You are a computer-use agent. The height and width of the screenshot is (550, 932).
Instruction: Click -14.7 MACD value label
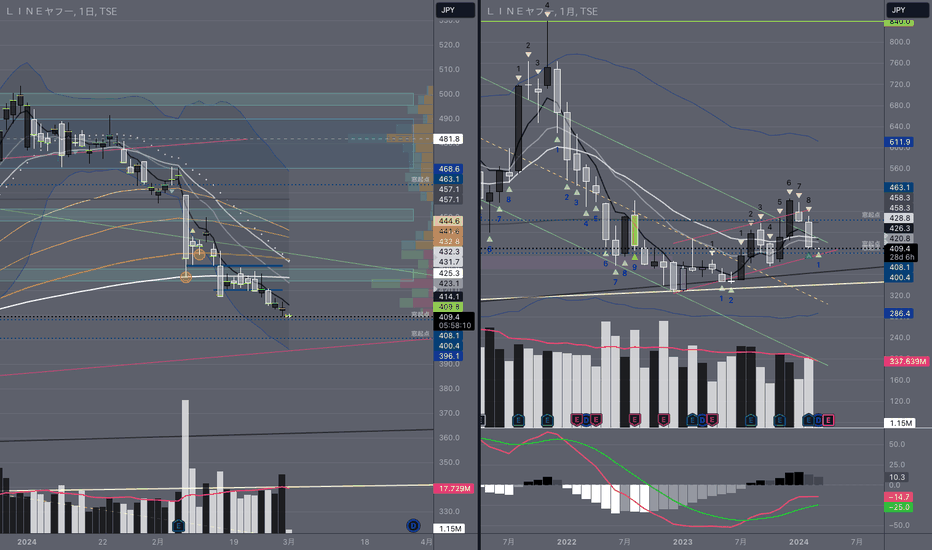click(x=898, y=497)
